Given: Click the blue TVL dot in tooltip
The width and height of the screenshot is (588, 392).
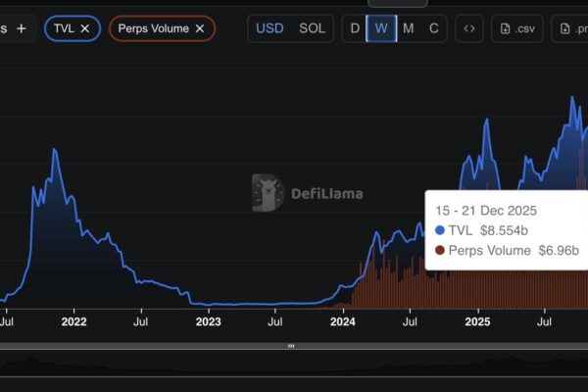Looking at the screenshot, I should (439, 230).
